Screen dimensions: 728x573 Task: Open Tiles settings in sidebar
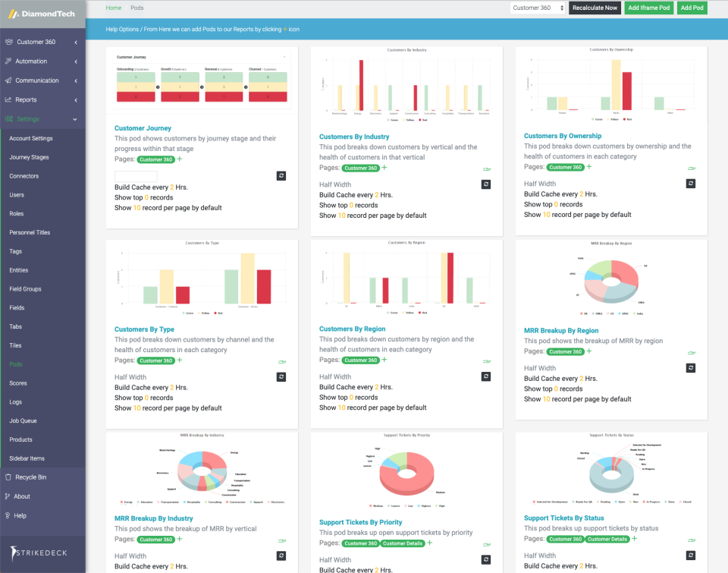(x=15, y=345)
